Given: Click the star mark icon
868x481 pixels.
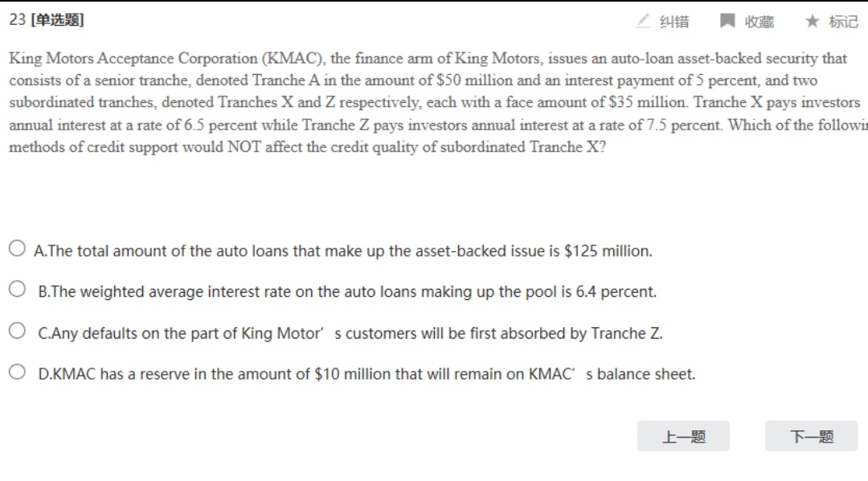Looking at the screenshot, I should tap(812, 21).
